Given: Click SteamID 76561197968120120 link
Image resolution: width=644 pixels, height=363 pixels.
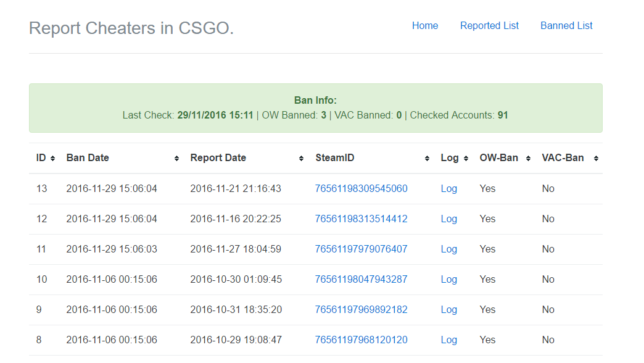Looking at the screenshot, I should point(361,340).
